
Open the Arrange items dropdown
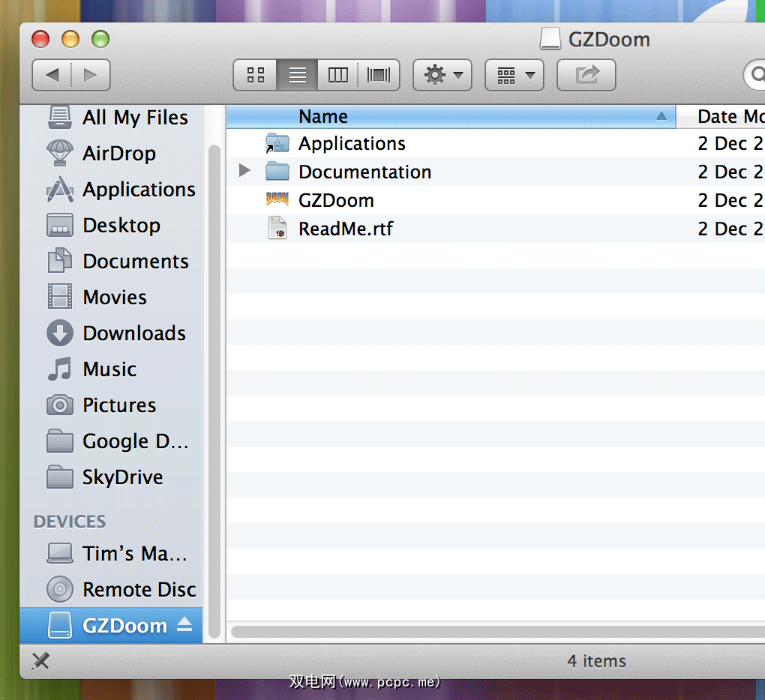pos(514,75)
